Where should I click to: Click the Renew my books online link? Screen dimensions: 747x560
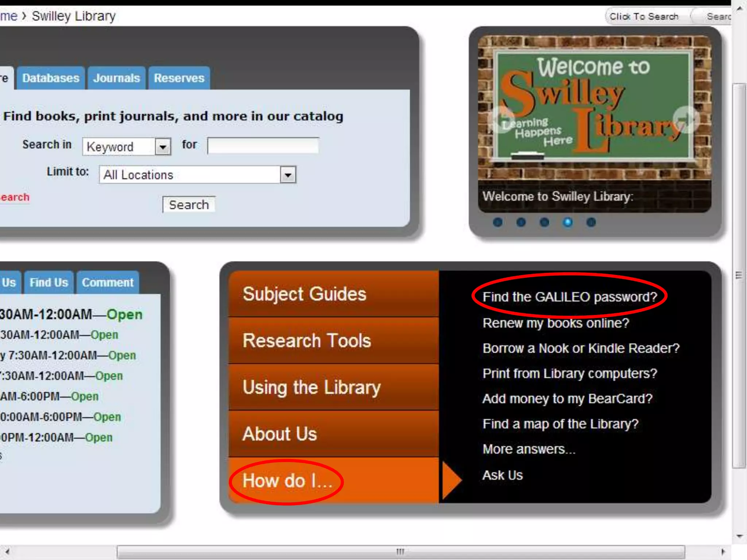coord(556,323)
